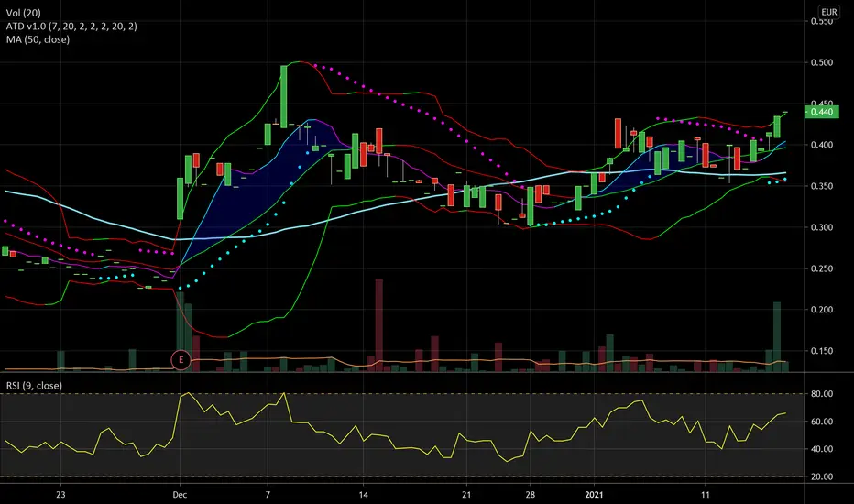Click the current price label 0.440
Image resolution: width=854 pixels, height=504 pixels.
point(822,112)
